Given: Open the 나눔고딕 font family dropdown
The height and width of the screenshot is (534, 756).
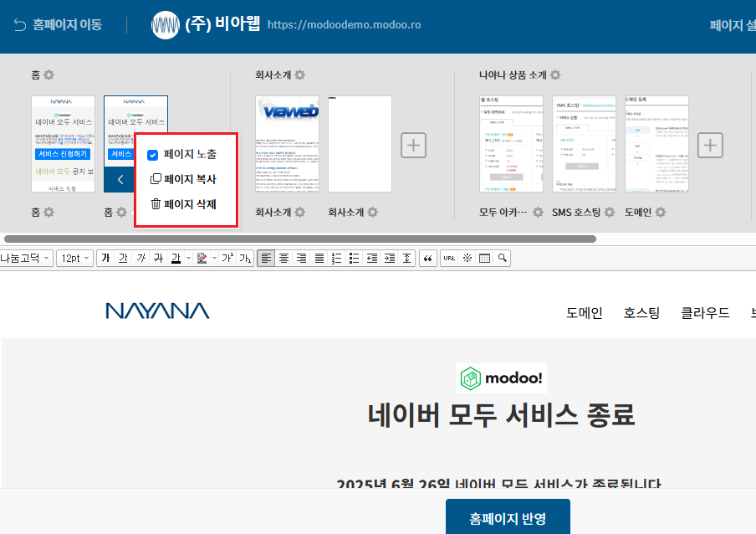Looking at the screenshot, I should 26,258.
